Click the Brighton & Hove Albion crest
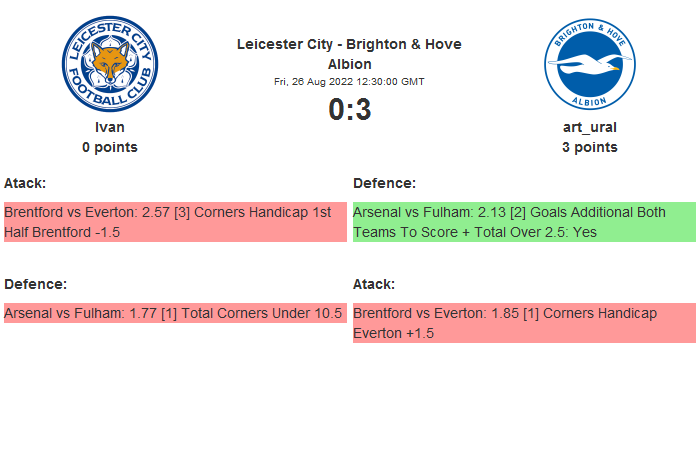The width and height of the screenshot is (700, 460). (589, 64)
